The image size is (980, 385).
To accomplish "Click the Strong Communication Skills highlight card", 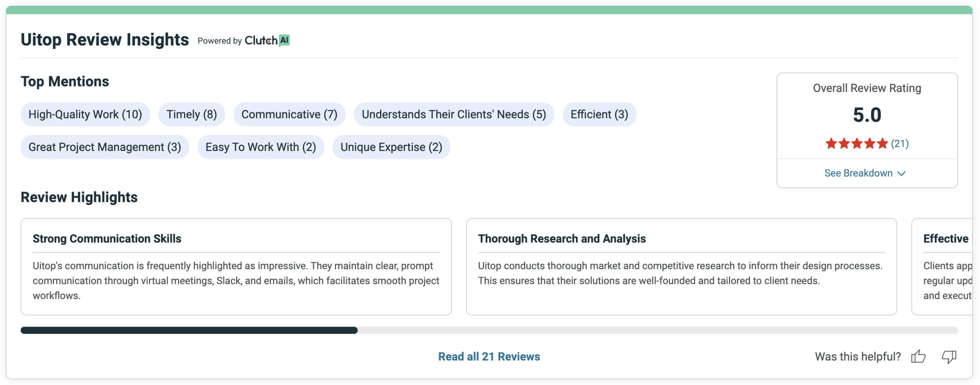I will (236, 267).
